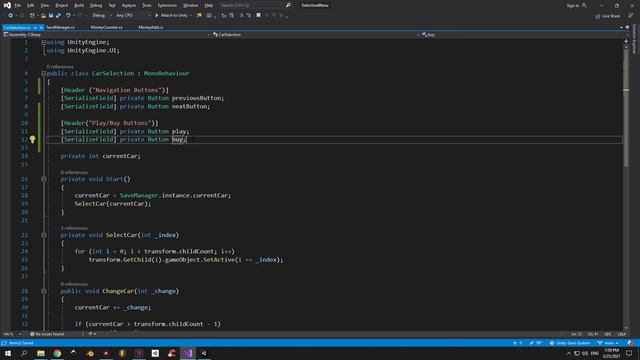Collapse the ChangeCar method block

click(43, 291)
